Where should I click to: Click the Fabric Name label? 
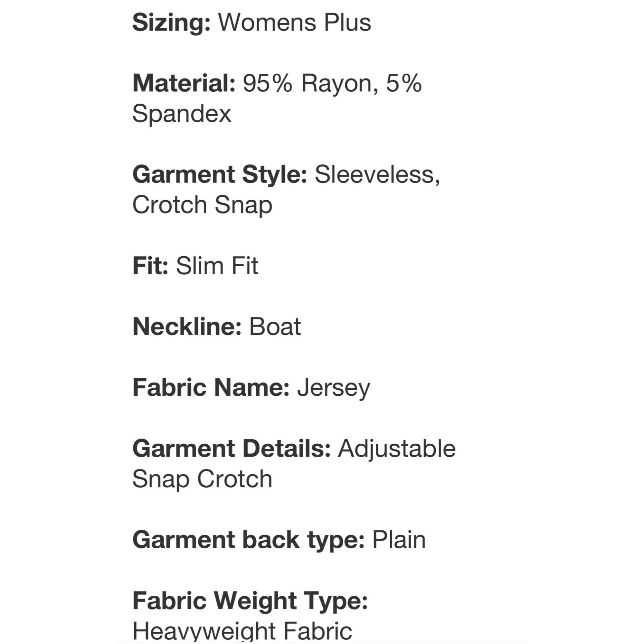[x=211, y=388]
